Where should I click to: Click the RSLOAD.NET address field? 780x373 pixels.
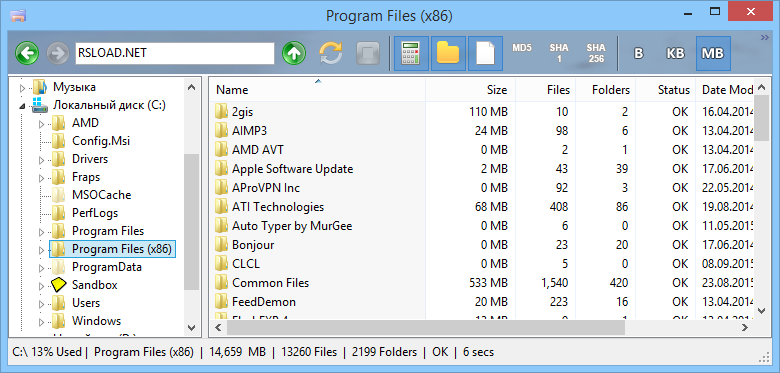coord(175,53)
